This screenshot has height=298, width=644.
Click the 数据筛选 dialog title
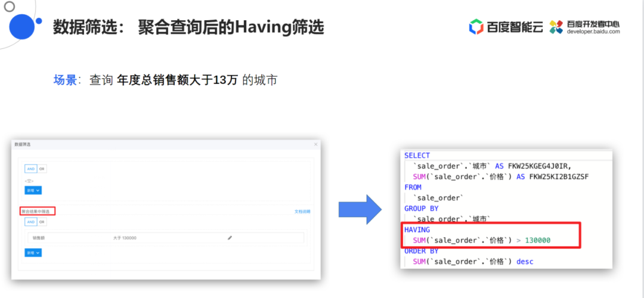(x=22, y=144)
